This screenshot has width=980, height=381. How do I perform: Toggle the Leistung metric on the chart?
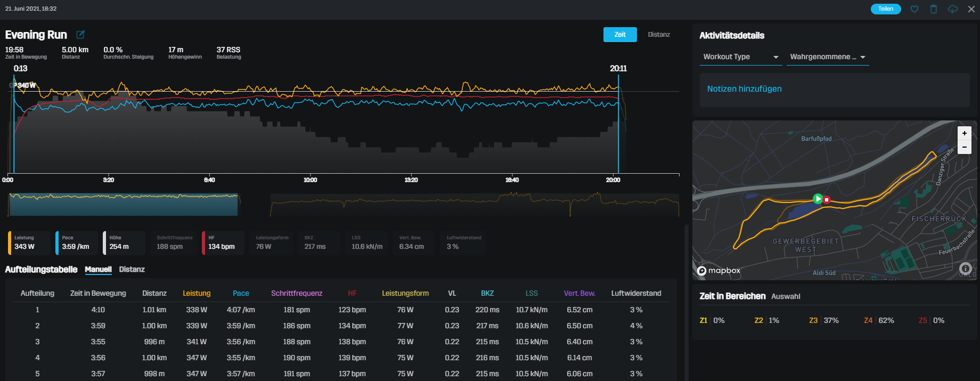click(29, 242)
